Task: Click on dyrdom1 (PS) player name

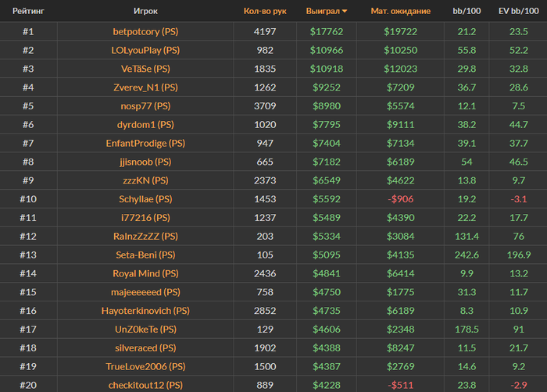Action: point(146,125)
